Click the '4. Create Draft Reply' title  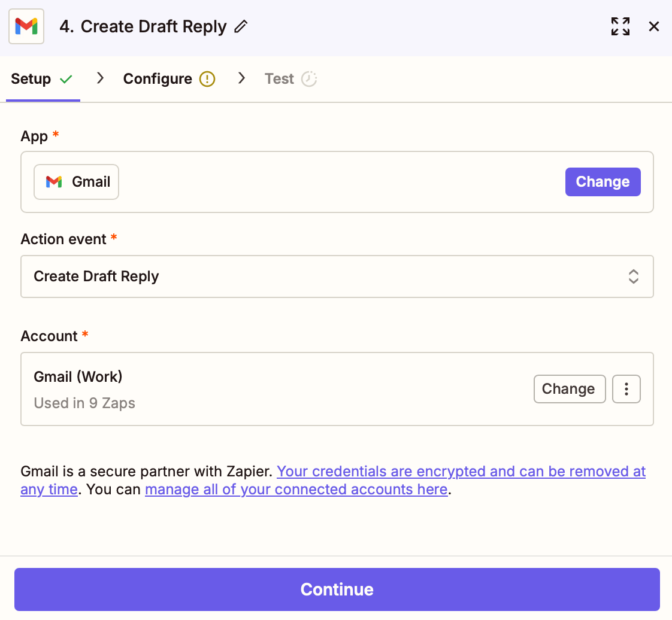tap(143, 26)
